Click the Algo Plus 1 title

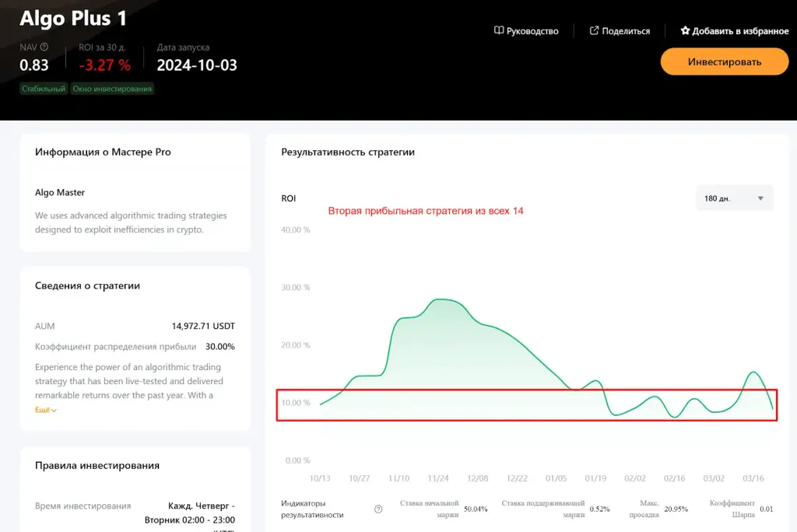pos(73,19)
